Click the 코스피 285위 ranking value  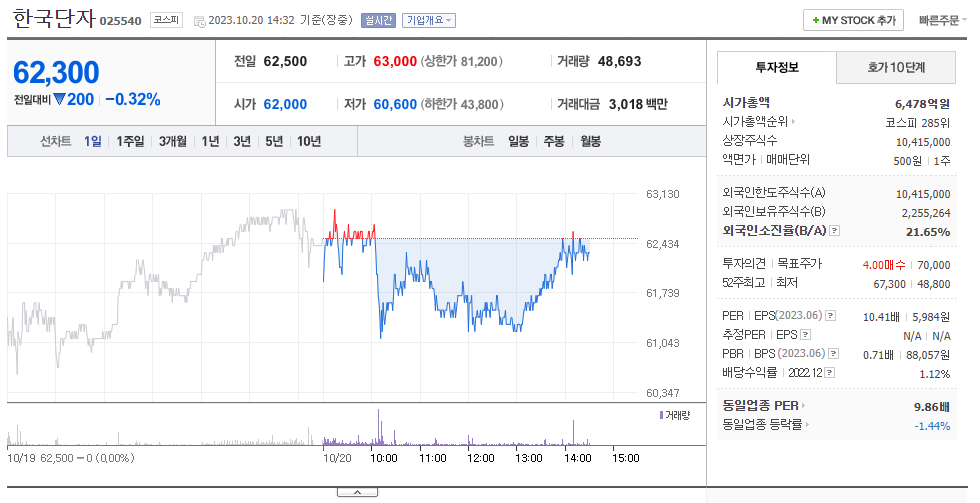click(x=918, y=123)
